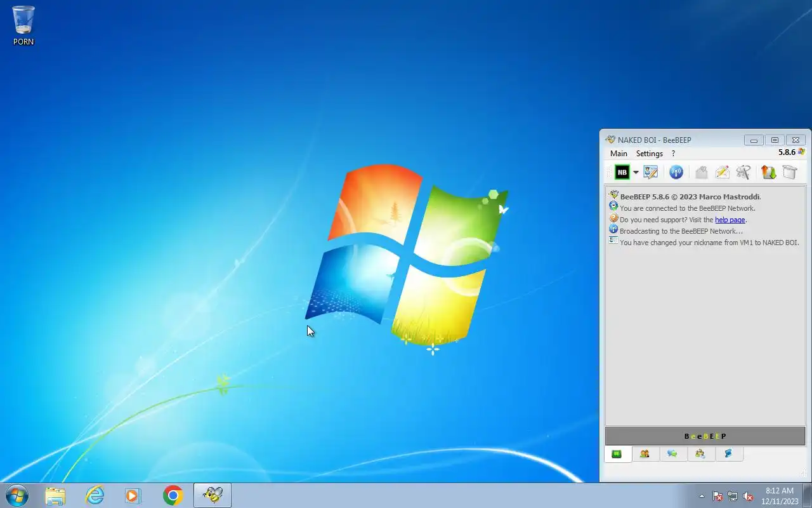Open the status dropdown arrow beside NB avatar
Viewport: 812px width, 508px height.
coord(636,173)
